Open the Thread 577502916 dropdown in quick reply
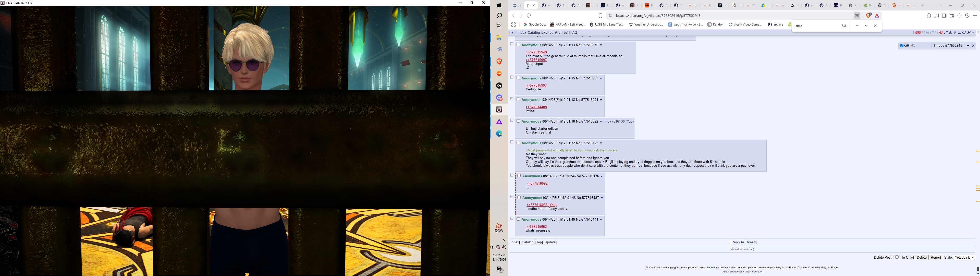The width and height of the screenshot is (980, 276). (951, 46)
